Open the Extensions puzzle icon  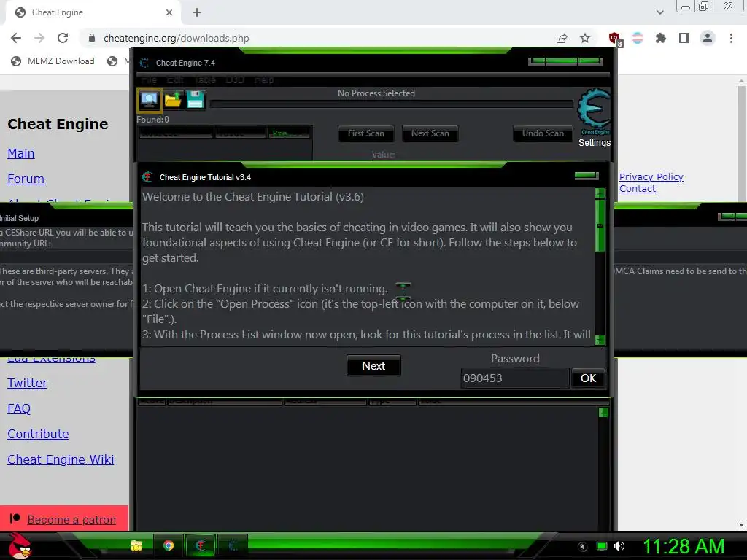661,38
